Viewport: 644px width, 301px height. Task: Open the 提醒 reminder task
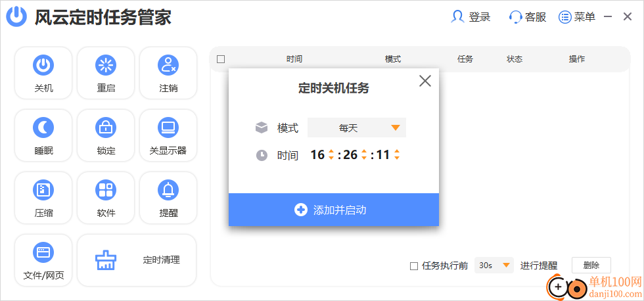[x=168, y=198]
